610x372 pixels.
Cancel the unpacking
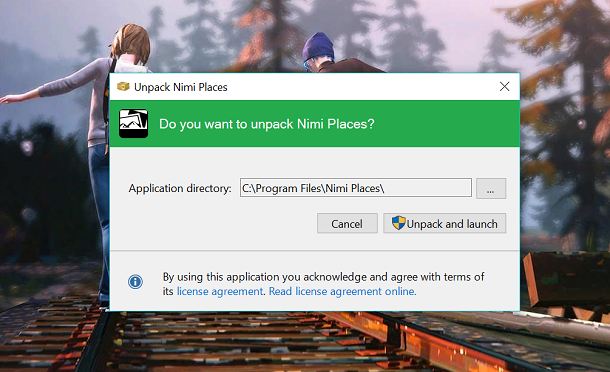point(347,223)
